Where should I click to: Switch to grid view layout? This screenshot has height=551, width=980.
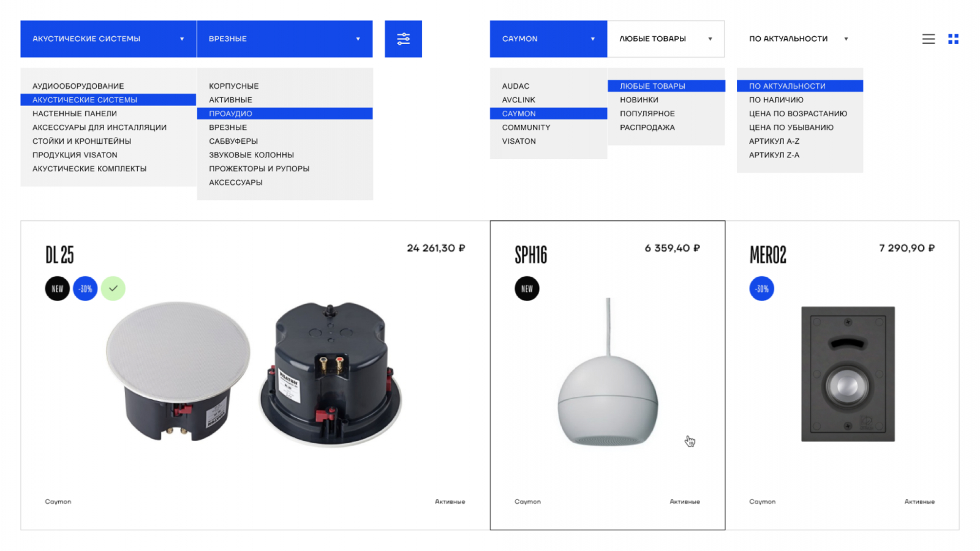click(953, 39)
